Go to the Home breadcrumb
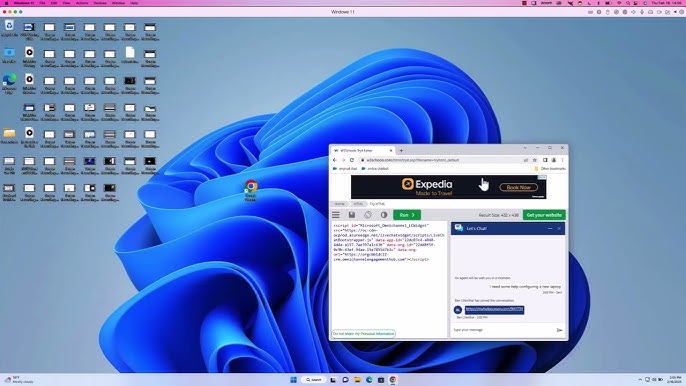686x386 pixels. [340, 204]
